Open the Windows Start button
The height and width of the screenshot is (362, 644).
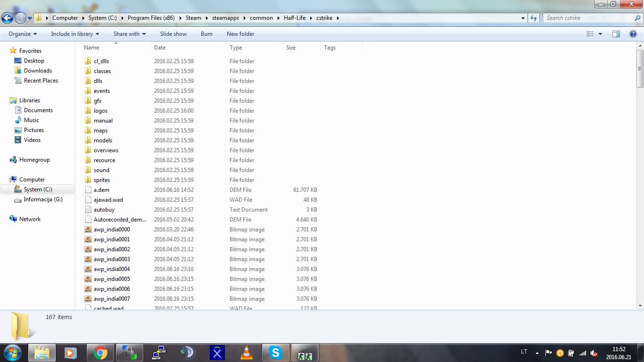12,352
